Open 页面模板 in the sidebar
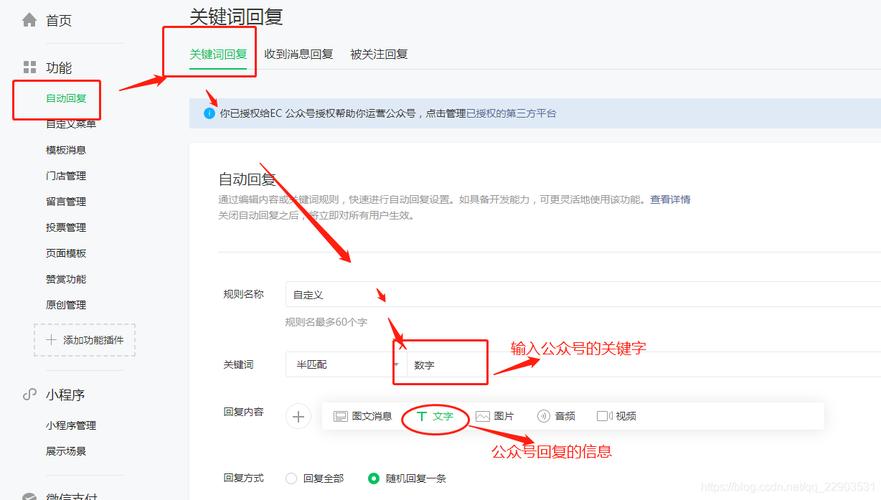The image size is (881, 500). coord(66,253)
